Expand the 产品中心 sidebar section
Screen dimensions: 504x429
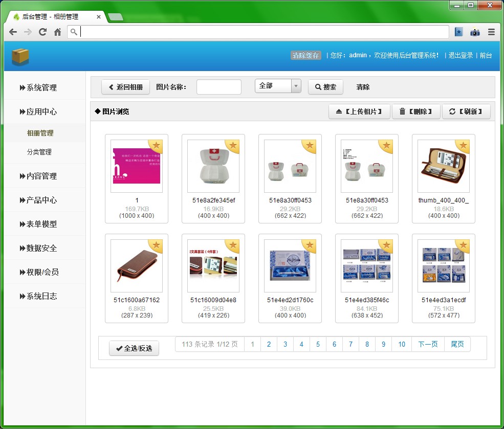coord(41,200)
